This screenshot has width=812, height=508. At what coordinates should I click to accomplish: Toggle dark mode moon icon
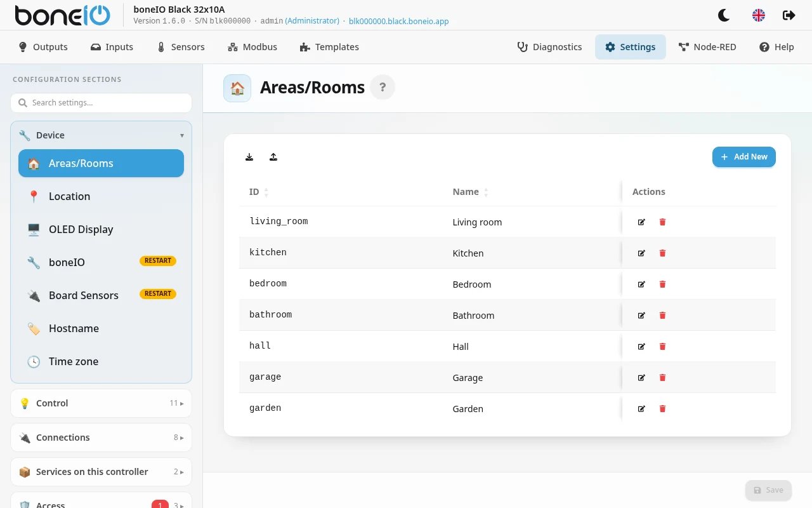[x=724, y=15]
